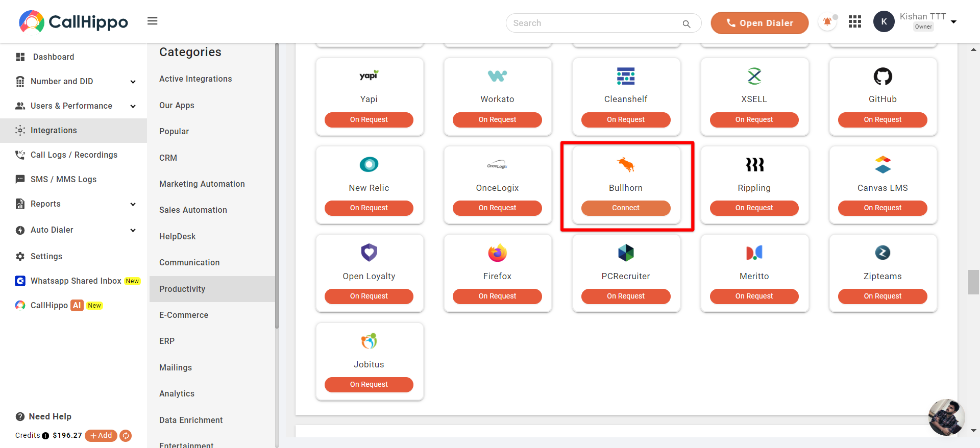Select Marketing Automation category

click(x=202, y=184)
